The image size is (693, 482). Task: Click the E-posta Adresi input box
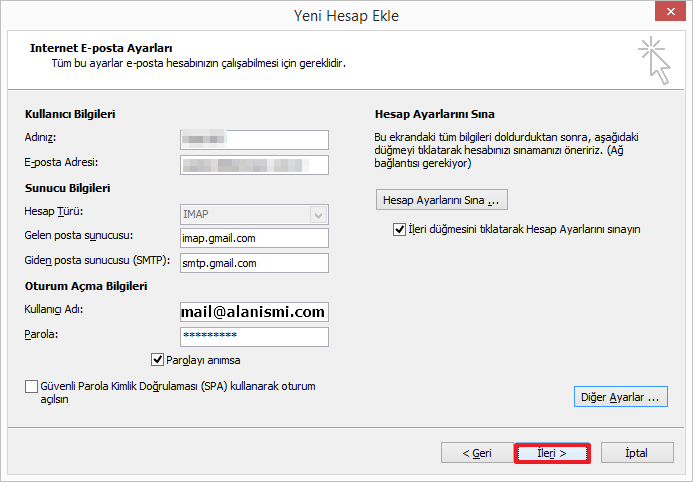click(x=254, y=164)
